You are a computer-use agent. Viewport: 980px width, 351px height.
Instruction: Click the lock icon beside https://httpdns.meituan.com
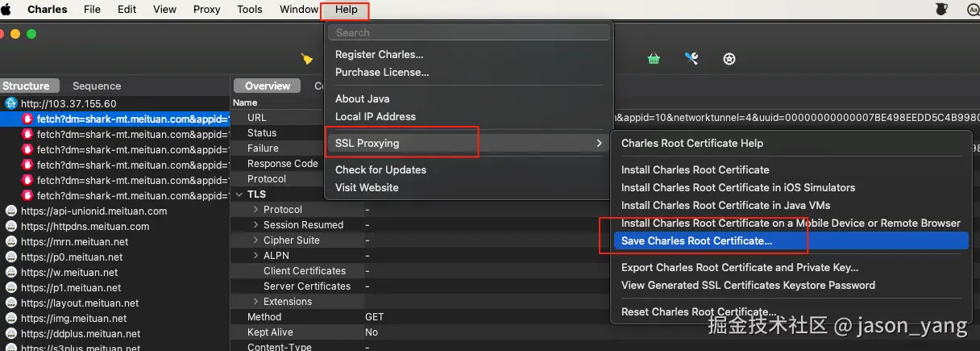11,227
